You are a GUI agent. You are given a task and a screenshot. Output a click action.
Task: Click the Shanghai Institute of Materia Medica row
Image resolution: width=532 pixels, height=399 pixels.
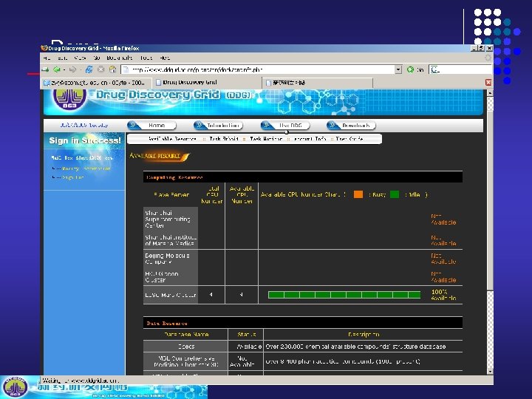(171, 240)
